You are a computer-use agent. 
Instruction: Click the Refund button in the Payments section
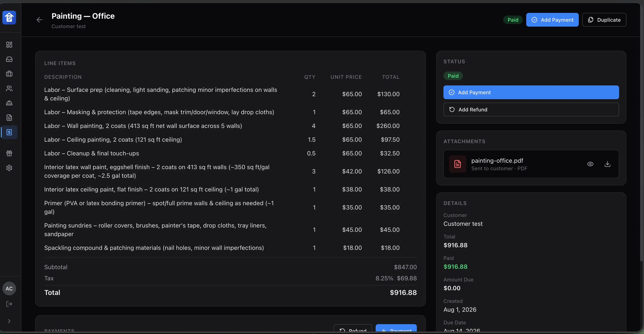(353, 328)
